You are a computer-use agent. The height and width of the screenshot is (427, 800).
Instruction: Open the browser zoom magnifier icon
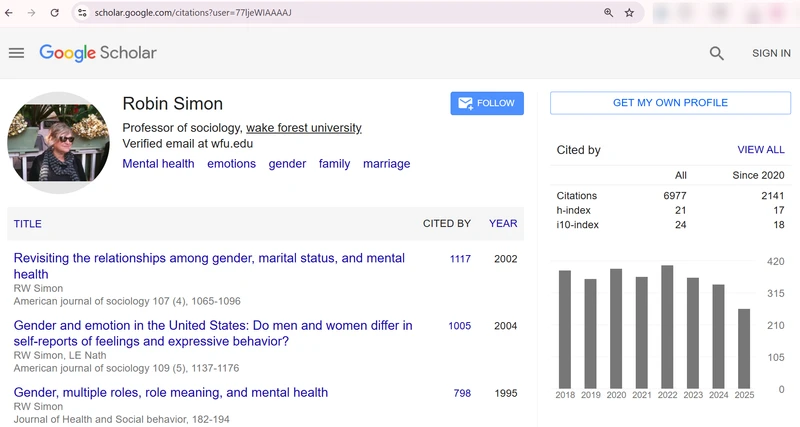point(608,13)
